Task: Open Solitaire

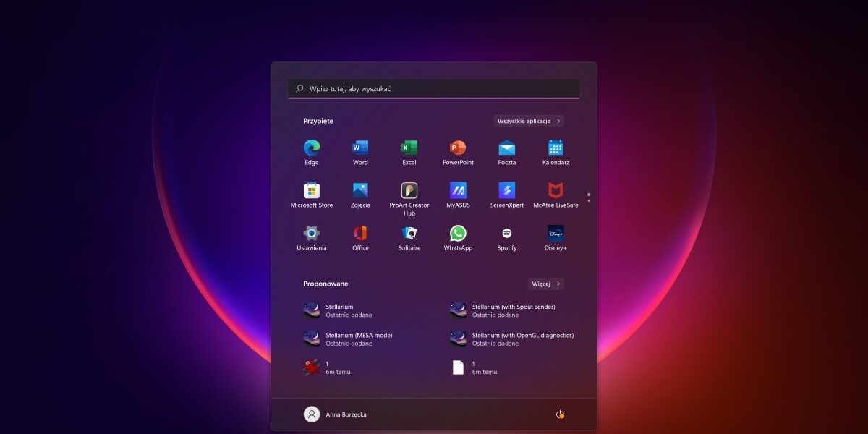Action: click(409, 237)
